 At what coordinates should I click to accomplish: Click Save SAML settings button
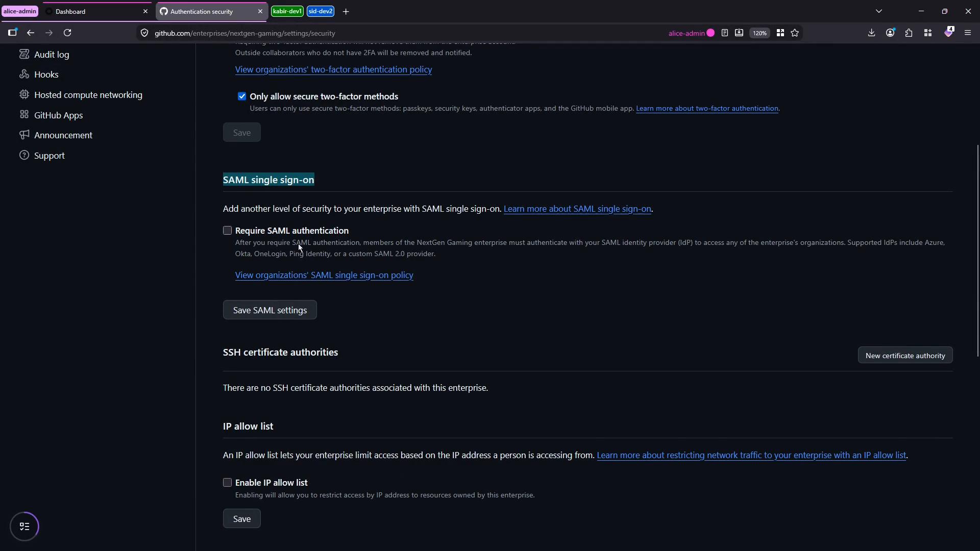(x=269, y=310)
